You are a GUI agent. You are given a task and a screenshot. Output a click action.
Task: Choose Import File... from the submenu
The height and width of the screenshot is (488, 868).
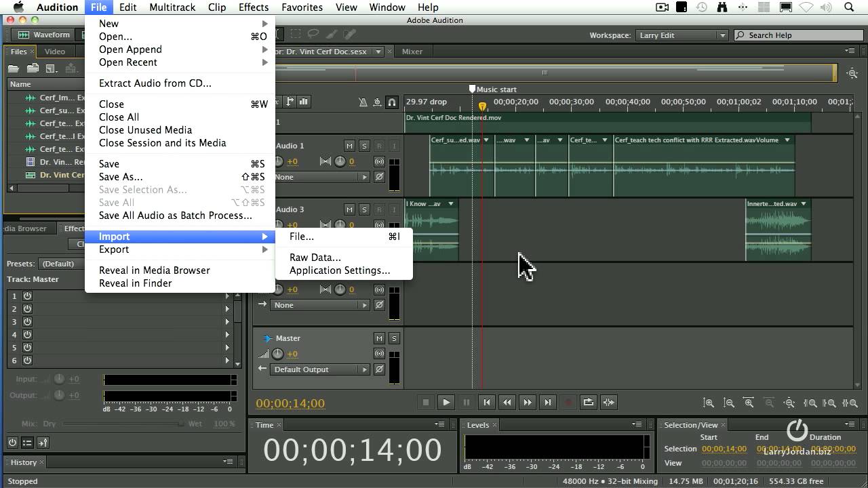tap(344, 237)
